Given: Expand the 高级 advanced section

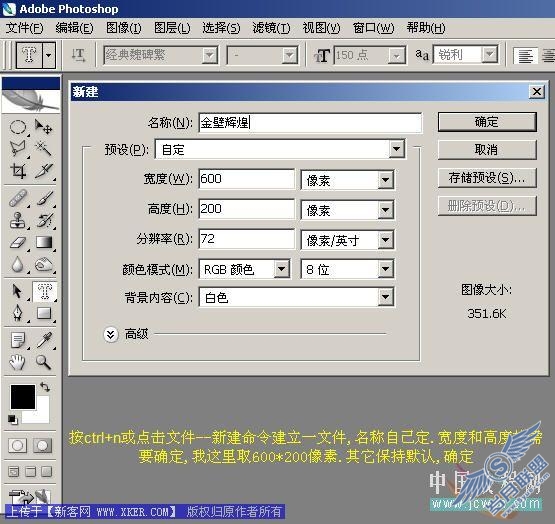Looking at the screenshot, I should pyautogui.click(x=111, y=334).
